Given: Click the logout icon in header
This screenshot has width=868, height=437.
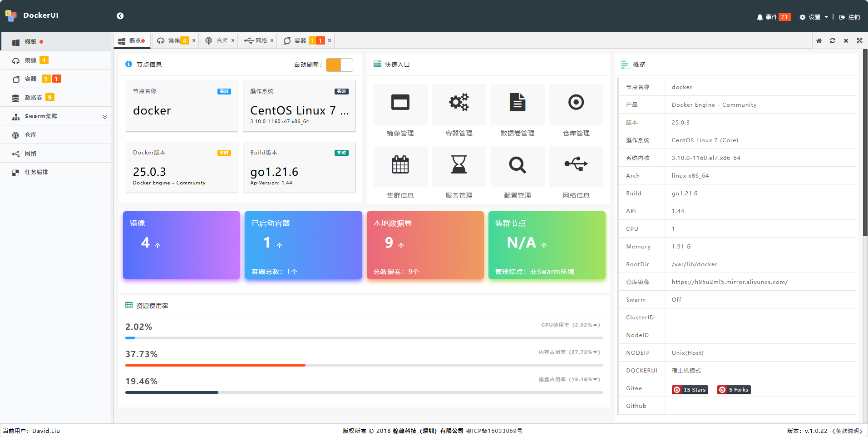Looking at the screenshot, I should coord(842,17).
